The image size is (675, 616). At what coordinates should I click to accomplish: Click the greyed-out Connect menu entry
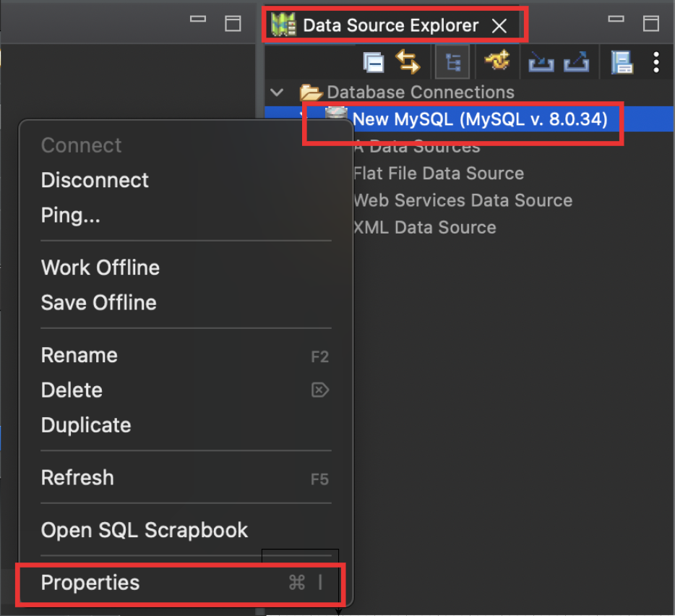(186, 145)
